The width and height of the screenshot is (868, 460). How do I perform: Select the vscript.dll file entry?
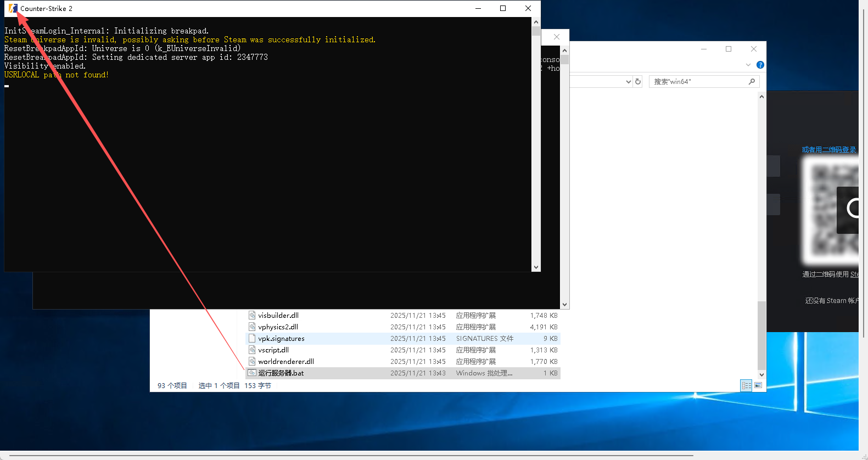pos(273,350)
